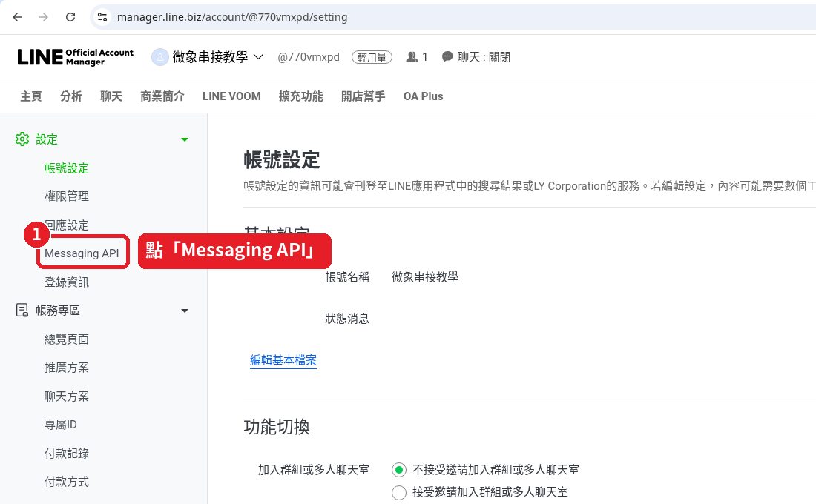Select 總覽頁面 in the sidebar
This screenshot has height=504, width=816.
(67, 339)
